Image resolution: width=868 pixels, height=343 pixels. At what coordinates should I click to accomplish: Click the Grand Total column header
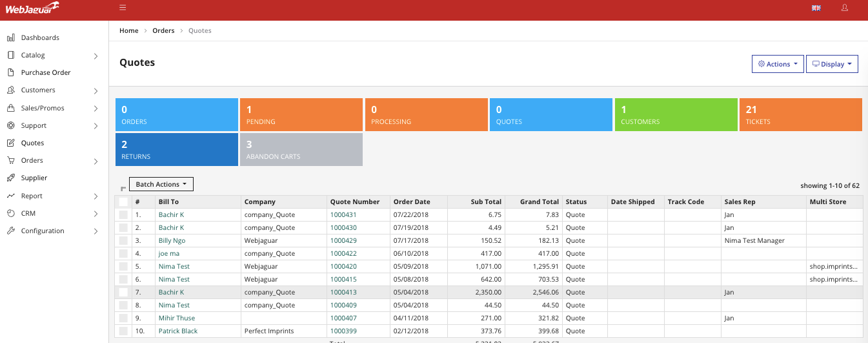point(540,202)
